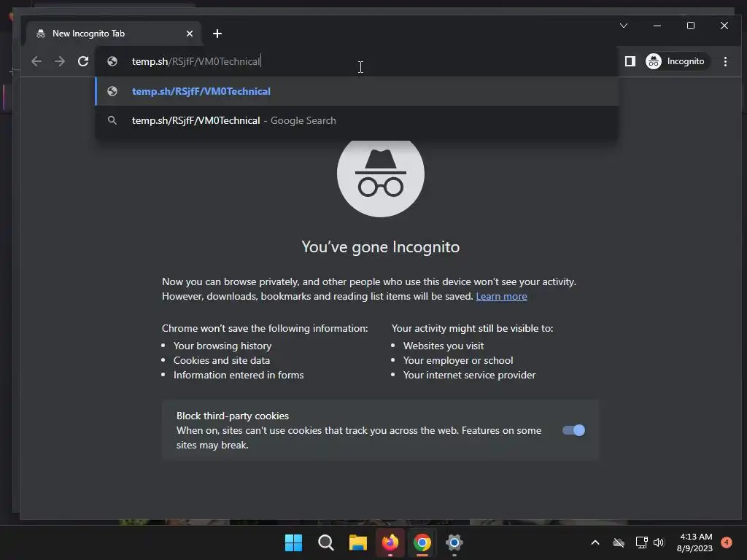The width and height of the screenshot is (747, 560).
Task: Click "Websites you visit" list item
Action: tap(444, 346)
